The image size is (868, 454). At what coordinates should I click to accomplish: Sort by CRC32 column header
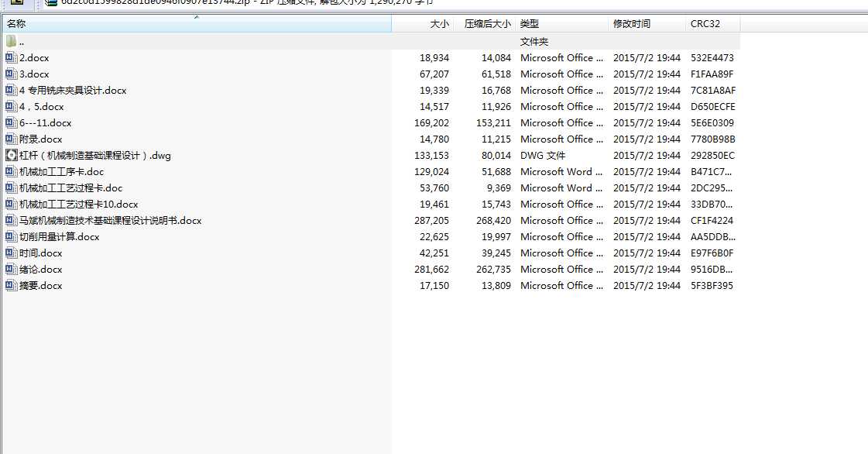coord(713,24)
